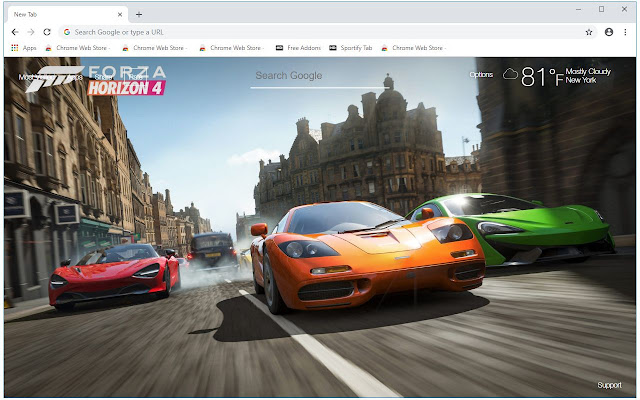The height and width of the screenshot is (400, 640).
Task: Open the Free Addons bookmark
Action: 298,48
